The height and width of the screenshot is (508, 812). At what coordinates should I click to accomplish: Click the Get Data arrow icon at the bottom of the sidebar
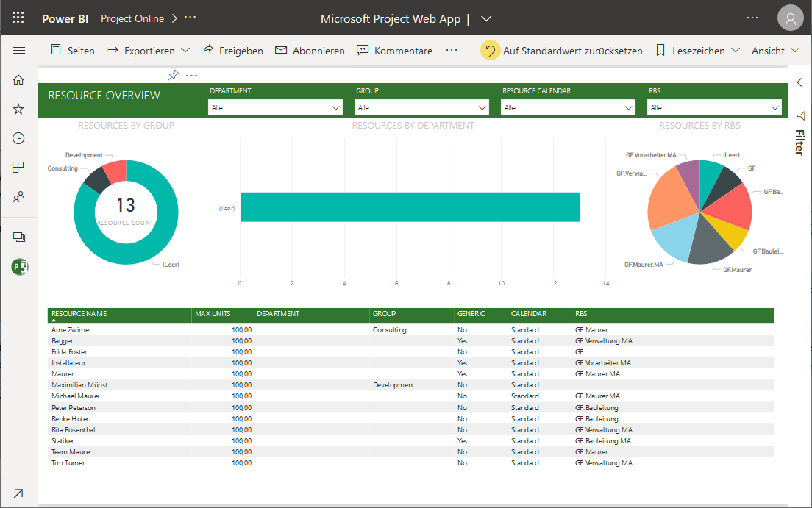click(18, 493)
